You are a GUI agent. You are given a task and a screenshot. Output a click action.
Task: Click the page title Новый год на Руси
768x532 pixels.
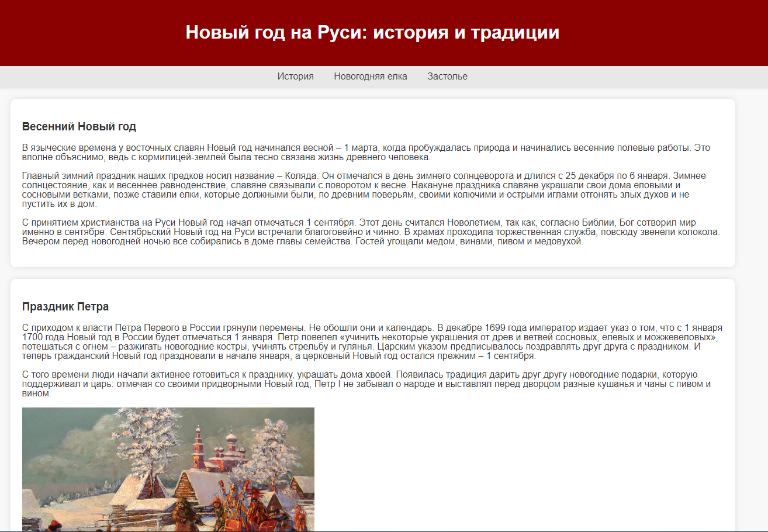click(x=372, y=32)
